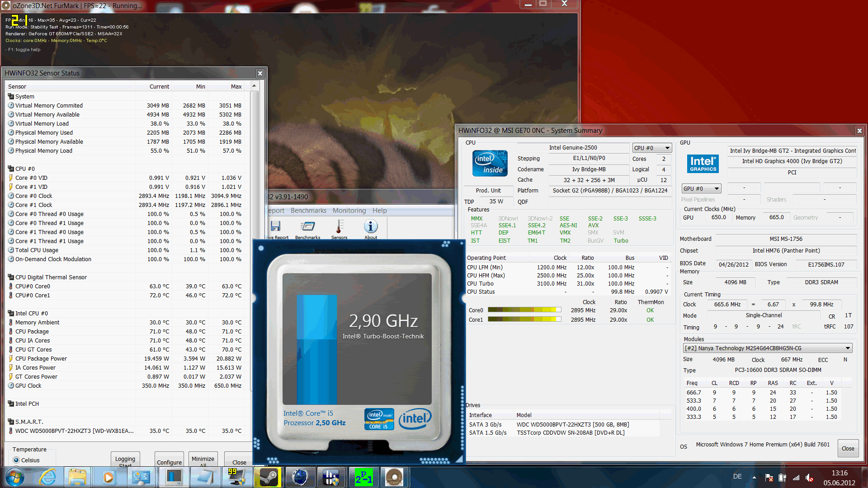Open the About info toolbar icon
868x488 pixels.
371,229
